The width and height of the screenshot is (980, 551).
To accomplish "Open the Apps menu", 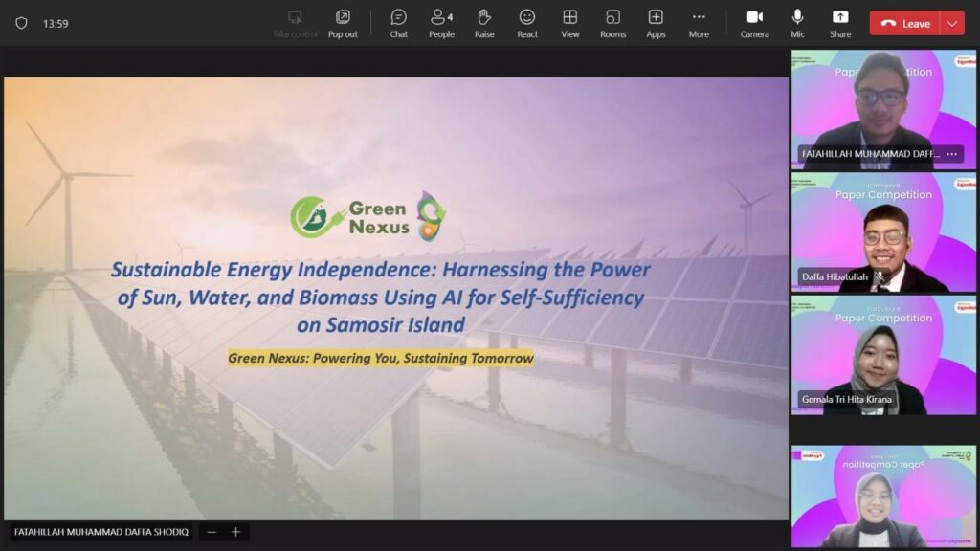I will tap(656, 23).
